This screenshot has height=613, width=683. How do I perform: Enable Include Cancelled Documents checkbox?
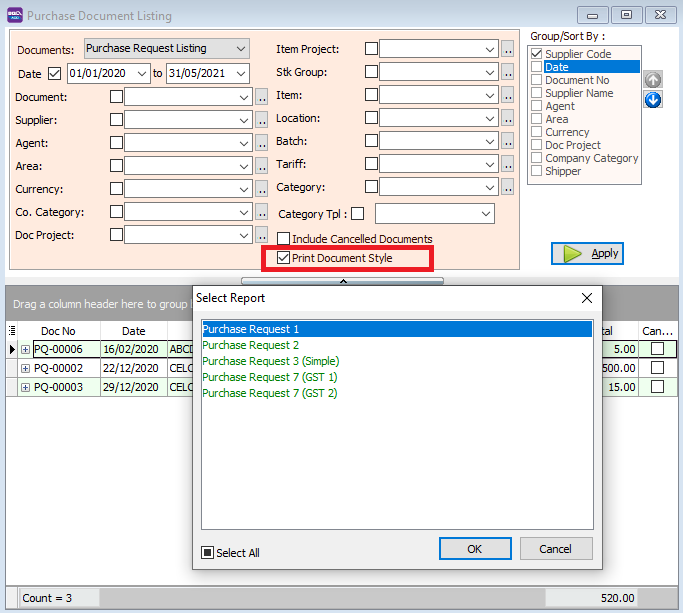point(284,239)
